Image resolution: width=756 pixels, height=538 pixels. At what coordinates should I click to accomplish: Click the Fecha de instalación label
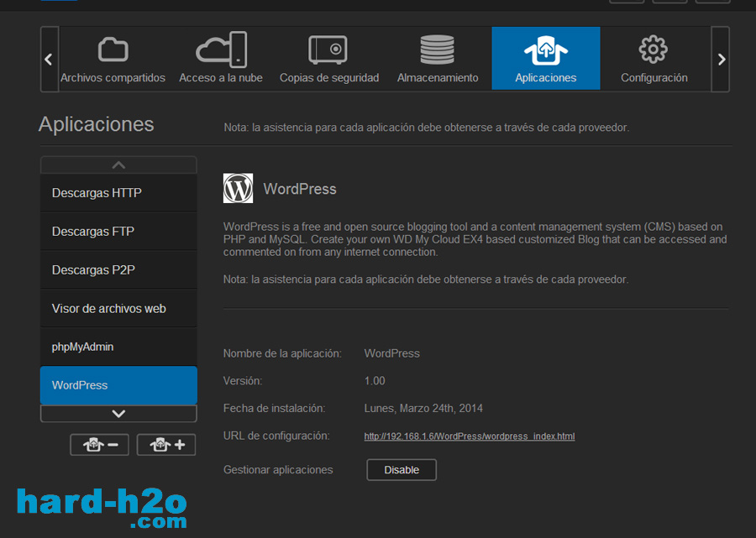(275, 409)
